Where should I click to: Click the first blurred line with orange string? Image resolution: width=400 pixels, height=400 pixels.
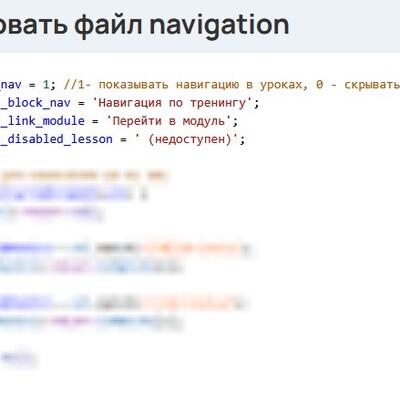coord(125,249)
